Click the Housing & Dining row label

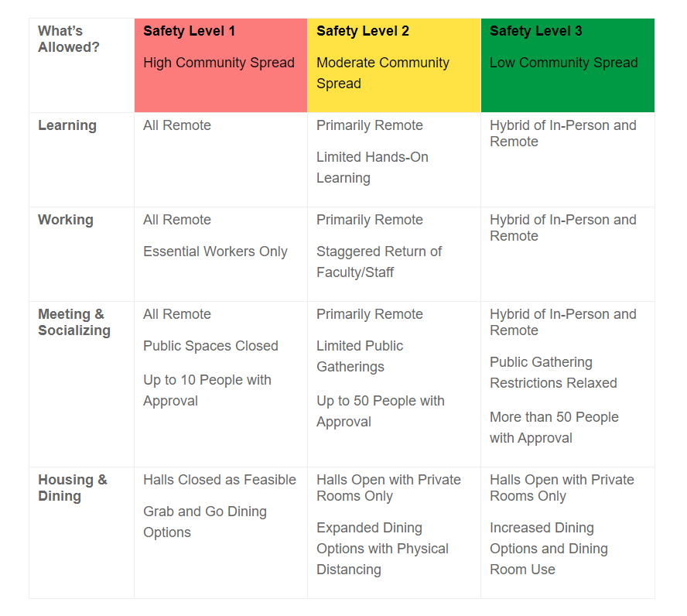[73, 488]
